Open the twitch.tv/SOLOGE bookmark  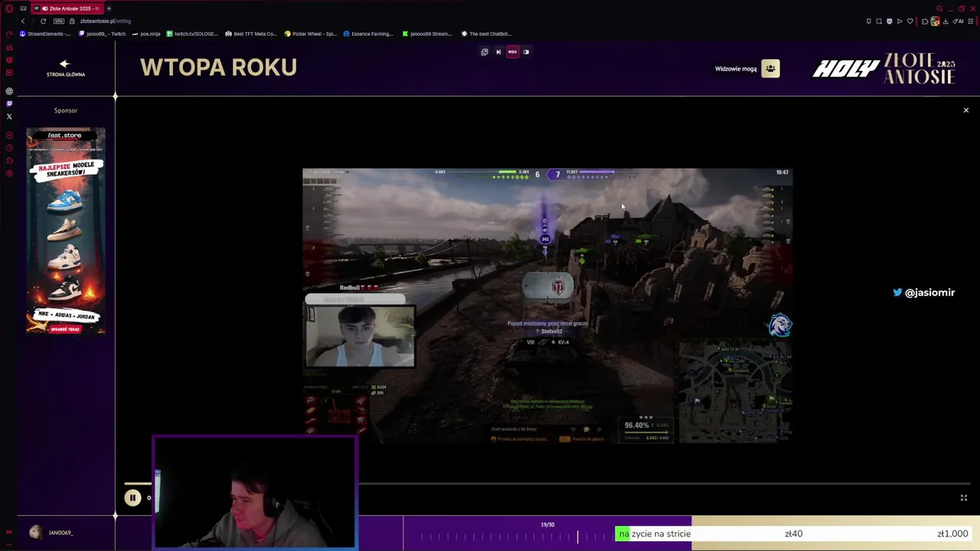[x=192, y=34]
